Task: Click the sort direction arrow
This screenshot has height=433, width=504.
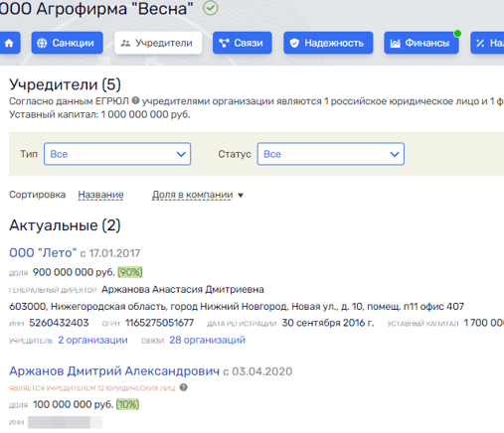Action: [241, 196]
